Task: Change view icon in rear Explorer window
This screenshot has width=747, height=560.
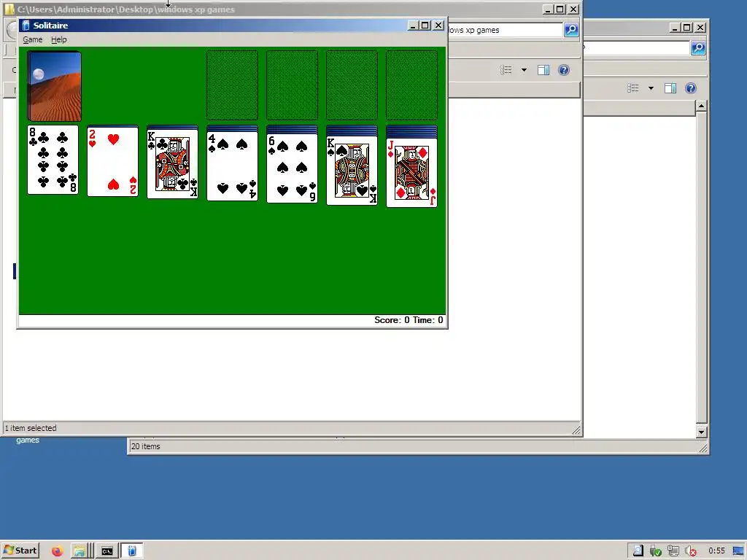Action: pyautogui.click(x=633, y=88)
